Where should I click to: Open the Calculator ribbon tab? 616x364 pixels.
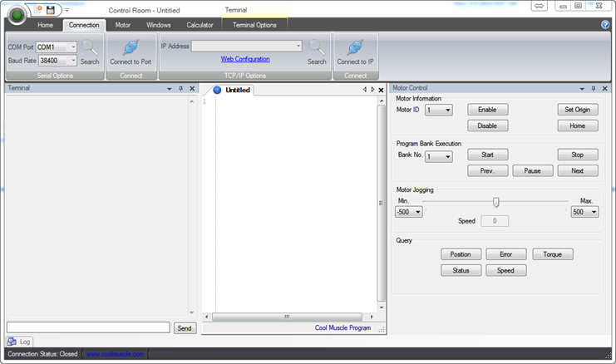200,25
